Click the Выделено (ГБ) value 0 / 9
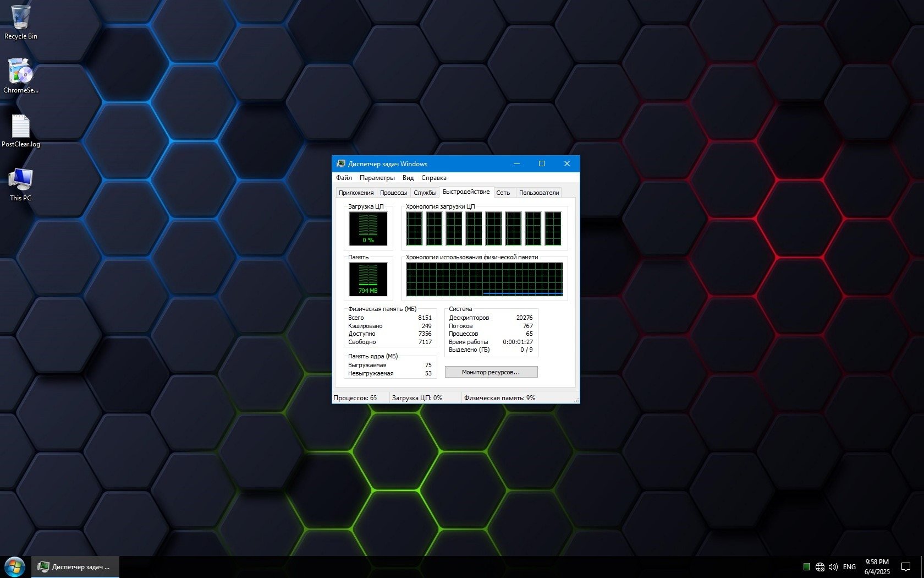 [x=526, y=350]
